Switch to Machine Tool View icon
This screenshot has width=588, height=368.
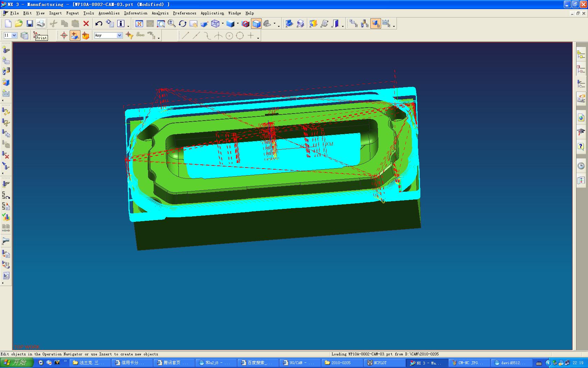365,23
